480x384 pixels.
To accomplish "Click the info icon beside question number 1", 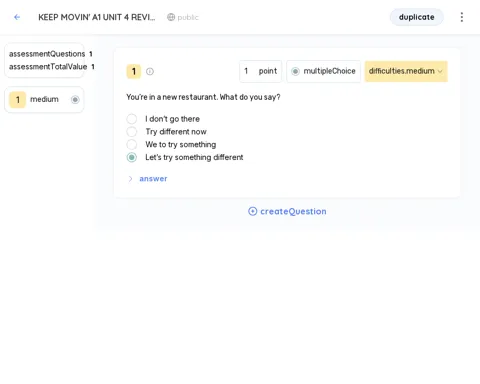I will point(150,71).
